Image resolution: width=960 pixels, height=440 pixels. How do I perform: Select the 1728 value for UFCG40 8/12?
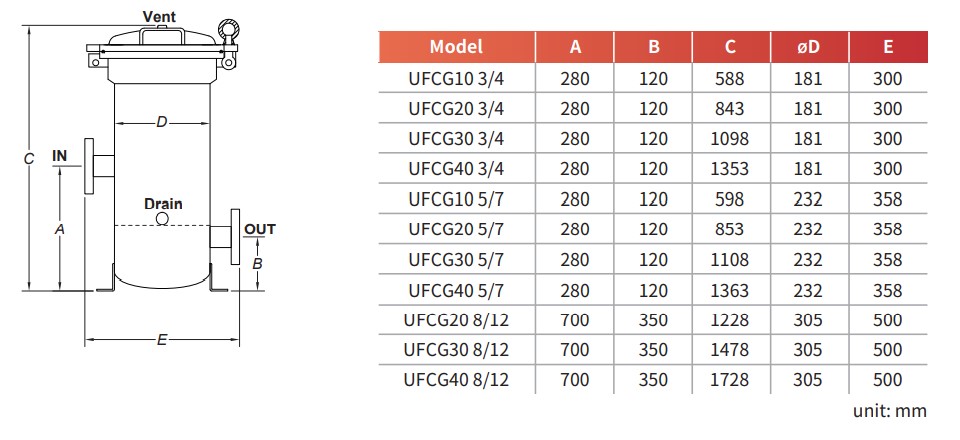coord(730,379)
